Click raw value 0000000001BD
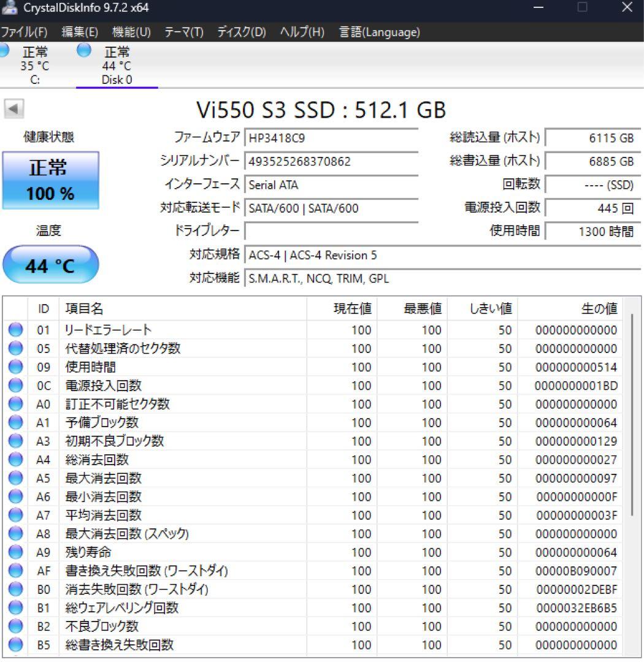644x662 pixels. [x=576, y=386]
